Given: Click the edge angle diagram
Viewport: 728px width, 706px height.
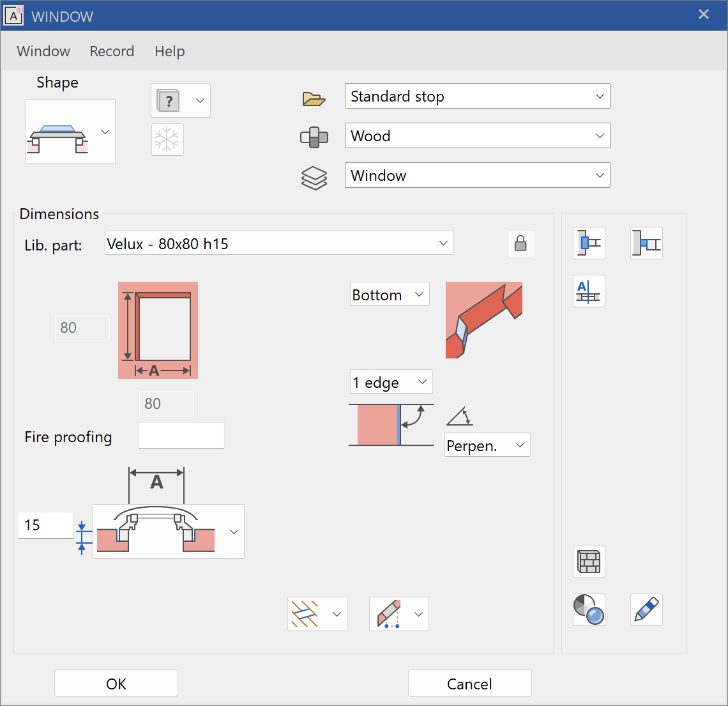Looking at the screenshot, I should coord(391,425).
